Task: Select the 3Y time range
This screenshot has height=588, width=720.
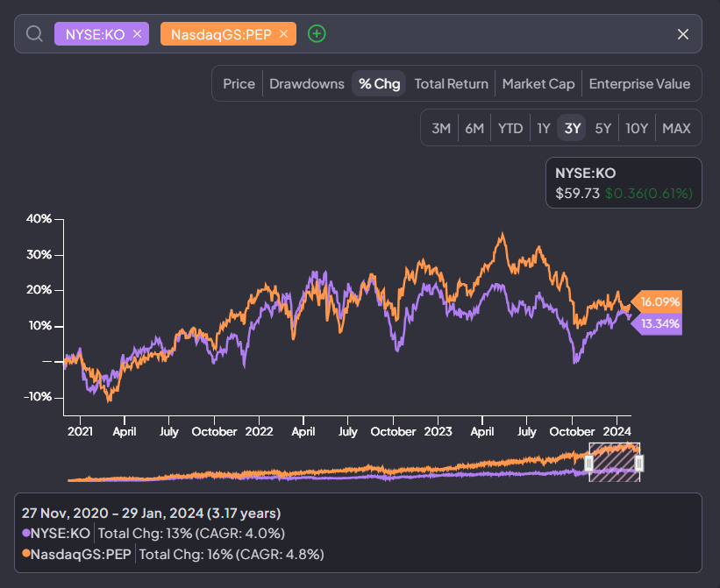Action: 572,128
